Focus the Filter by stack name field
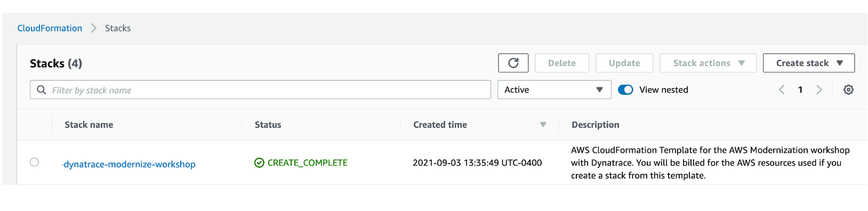The image size is (868, 211). coord(260,90)
